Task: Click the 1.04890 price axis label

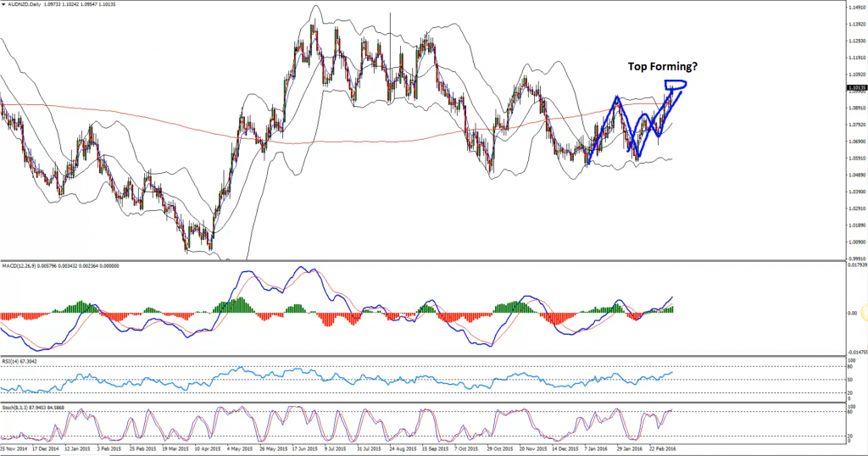Action: click(858, 175)
